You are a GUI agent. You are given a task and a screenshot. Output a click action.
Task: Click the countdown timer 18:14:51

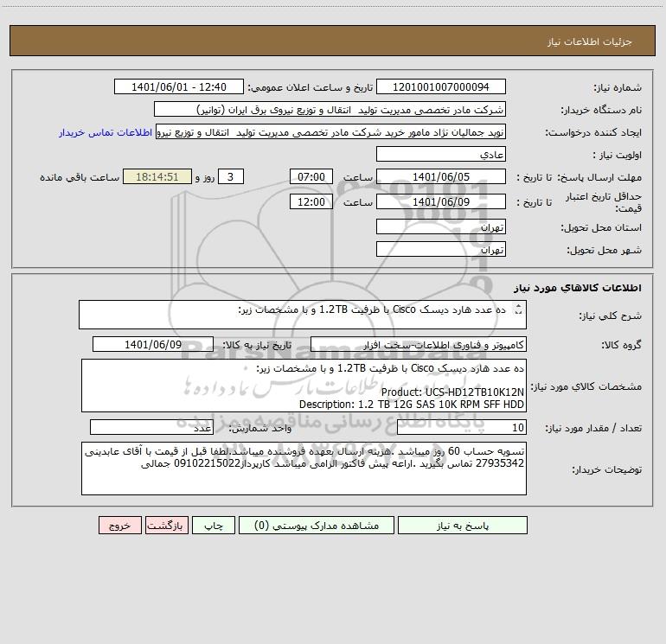[x=157, y=176]
